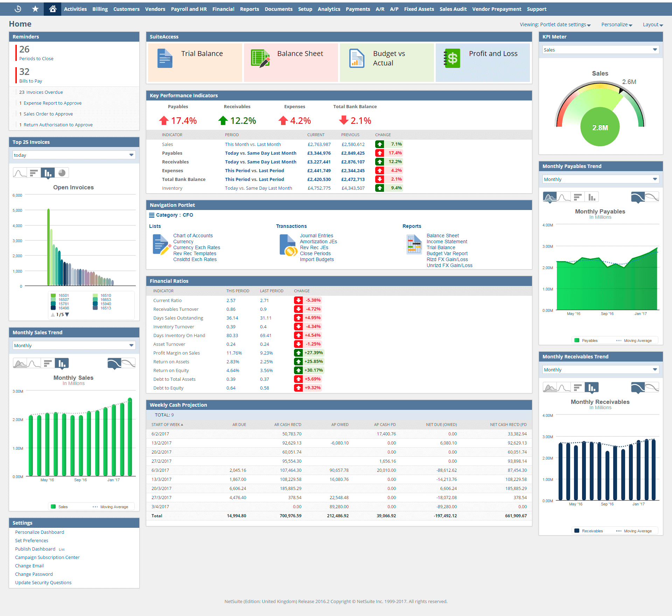Switch Monthly Receivables chart to area view

click(x=550, y=388)
